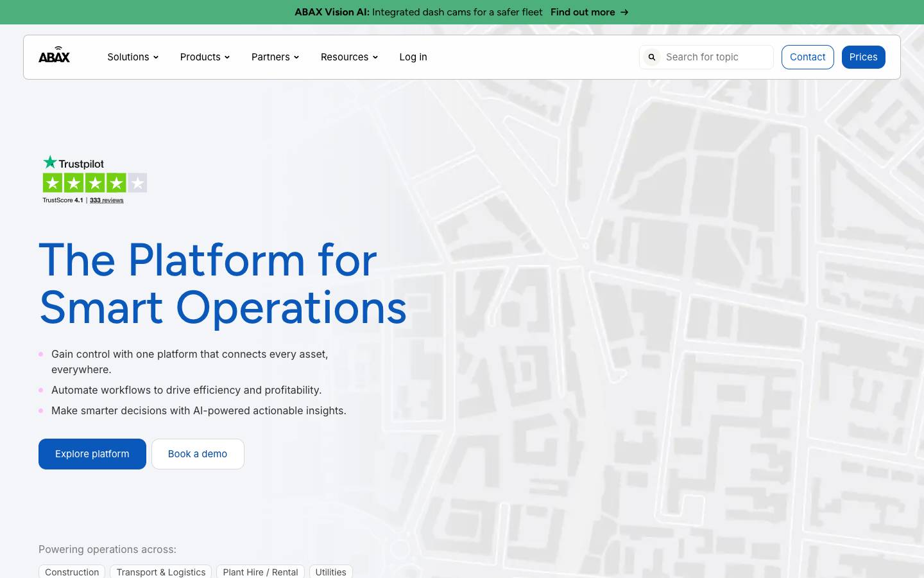This screenshot has width=924, height=578.
Task: Click the Trustpilot star rating graphic
Action: pyautogui.click(x=95, y=183)
